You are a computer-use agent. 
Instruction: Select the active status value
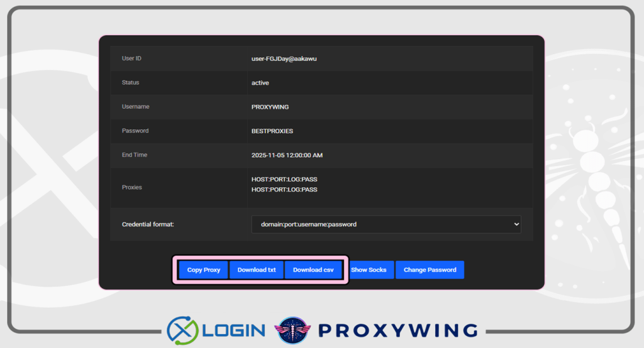(260, 83)
